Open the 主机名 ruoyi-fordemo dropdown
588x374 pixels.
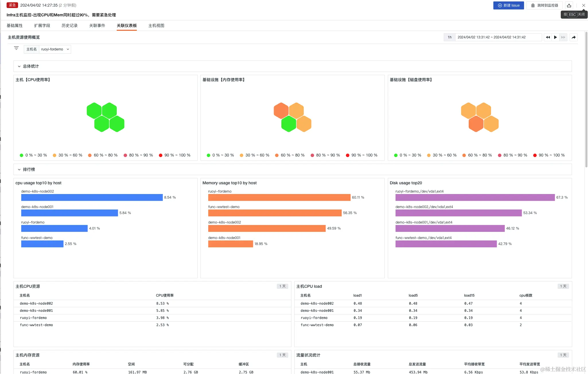click(55, 49)
